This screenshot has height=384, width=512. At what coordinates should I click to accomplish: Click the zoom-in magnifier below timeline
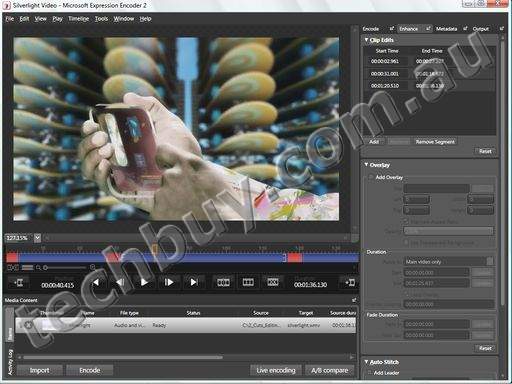[93, 267]
